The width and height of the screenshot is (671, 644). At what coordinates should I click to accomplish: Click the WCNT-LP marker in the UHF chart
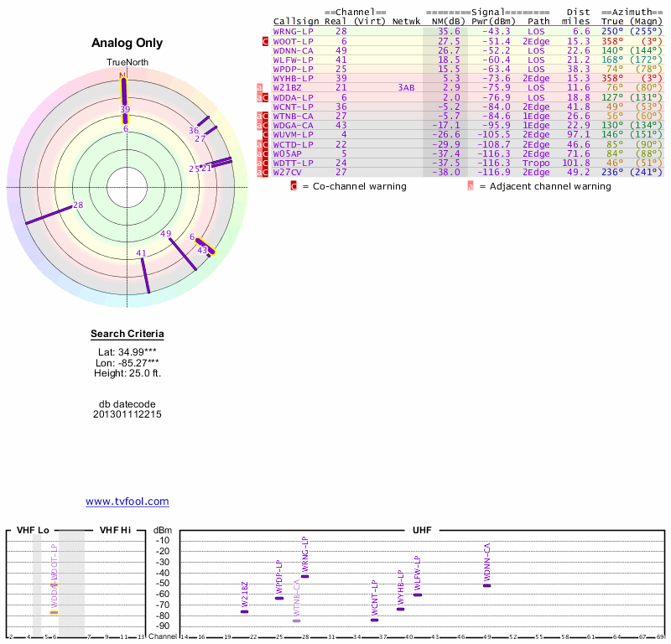pos(374,620)
